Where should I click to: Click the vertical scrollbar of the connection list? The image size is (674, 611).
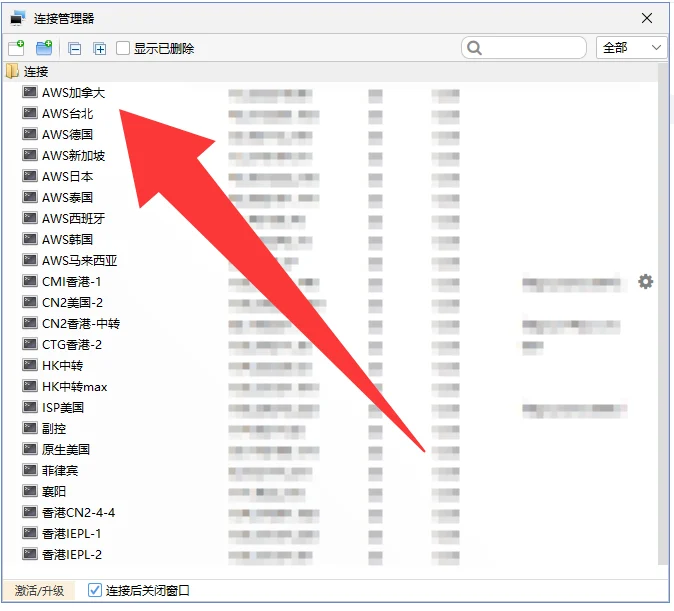tap(662, 314)
